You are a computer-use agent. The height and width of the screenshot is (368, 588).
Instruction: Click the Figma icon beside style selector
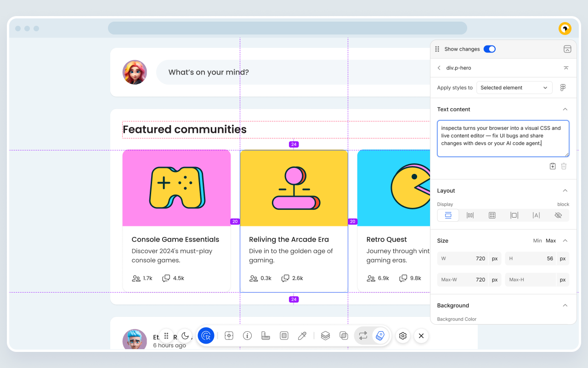(x=563, y=87)
